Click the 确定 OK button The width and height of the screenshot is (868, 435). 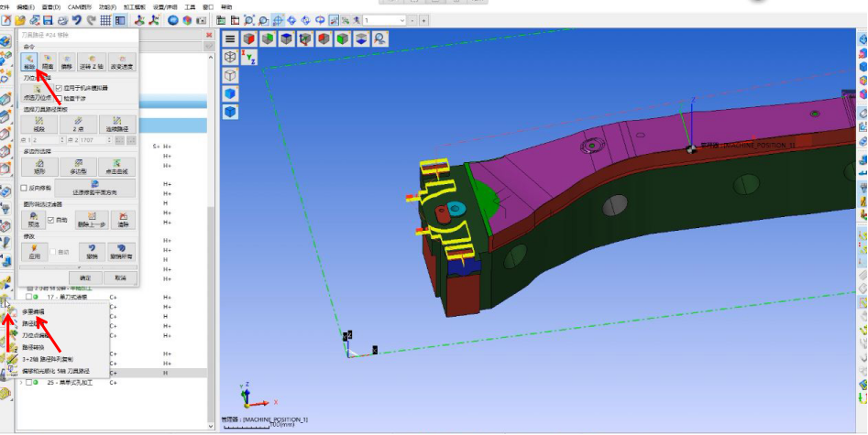point(84,277)
